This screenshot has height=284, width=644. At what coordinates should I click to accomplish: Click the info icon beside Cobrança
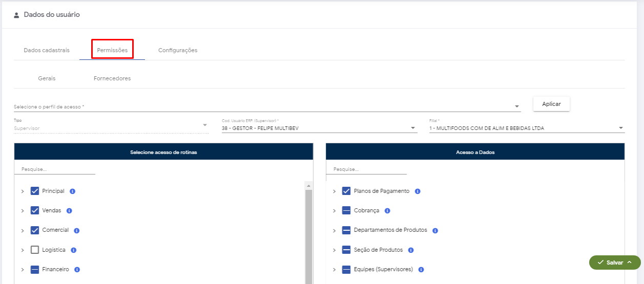click(387, 211)
